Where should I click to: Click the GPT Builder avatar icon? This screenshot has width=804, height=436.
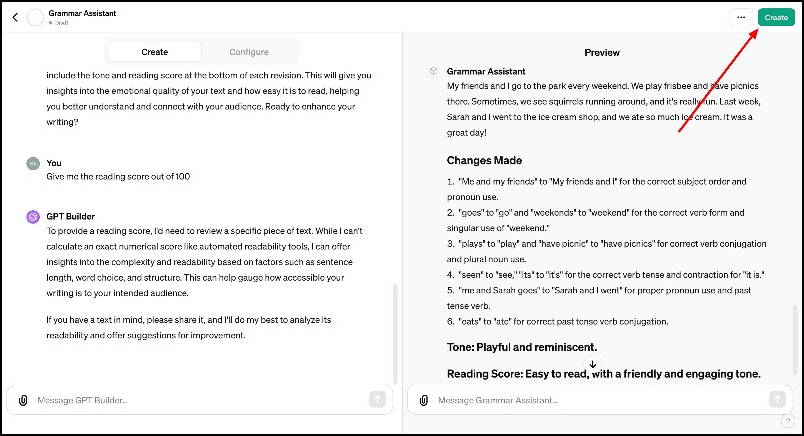[x=34, y=217]
